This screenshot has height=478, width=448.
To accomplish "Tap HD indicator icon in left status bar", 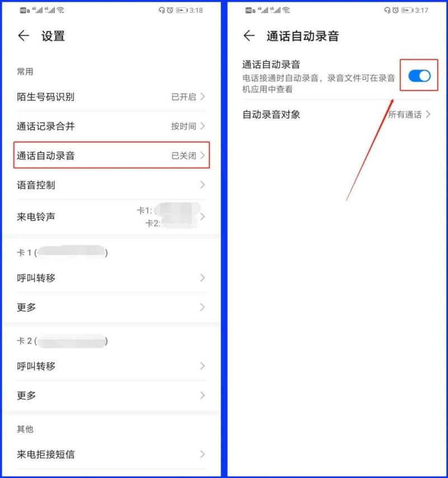I will click(x=25, y=11).
